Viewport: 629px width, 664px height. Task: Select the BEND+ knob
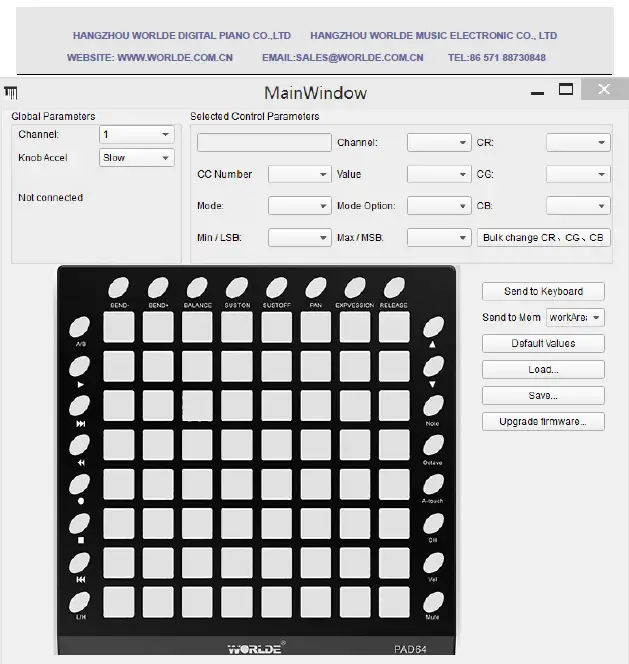tap(158, 288)
